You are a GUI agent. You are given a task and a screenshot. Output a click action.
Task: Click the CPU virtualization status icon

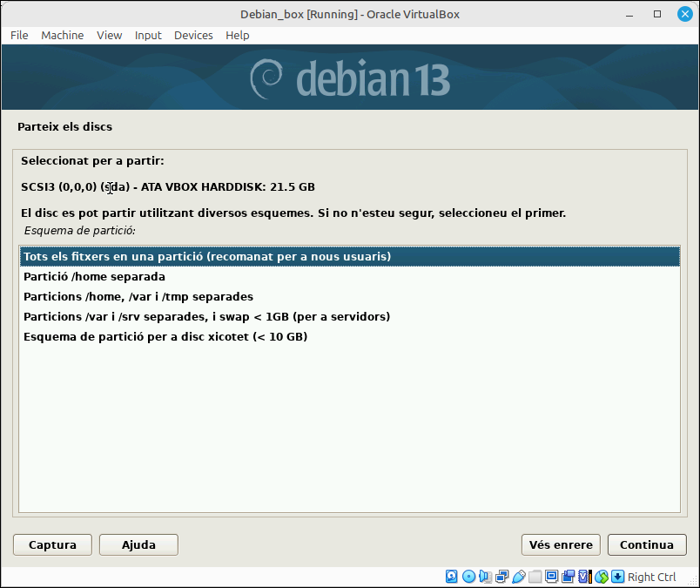pos(584,577)
